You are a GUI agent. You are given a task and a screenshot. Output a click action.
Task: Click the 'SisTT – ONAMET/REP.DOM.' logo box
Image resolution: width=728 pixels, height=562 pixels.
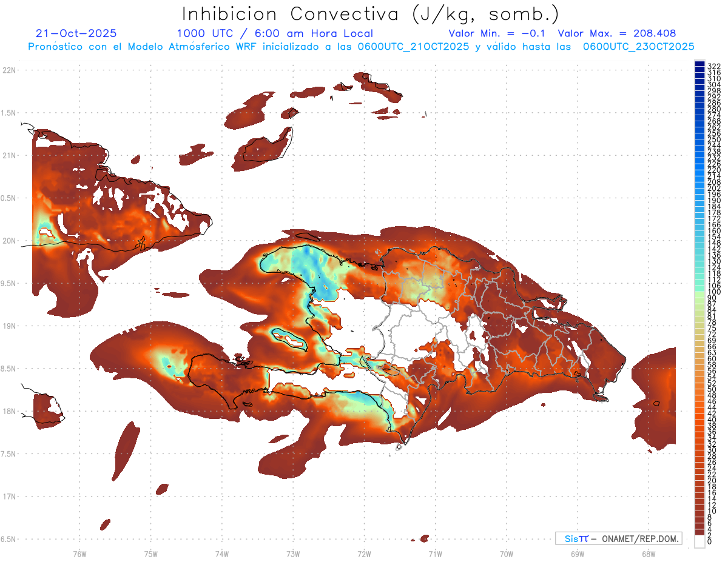tap(618, 538)
